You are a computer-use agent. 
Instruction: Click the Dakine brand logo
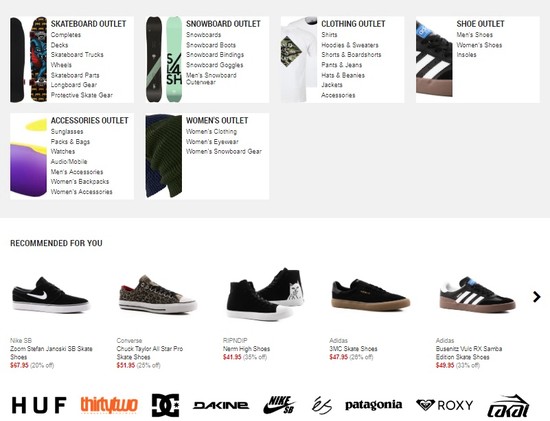pos(221,406)
